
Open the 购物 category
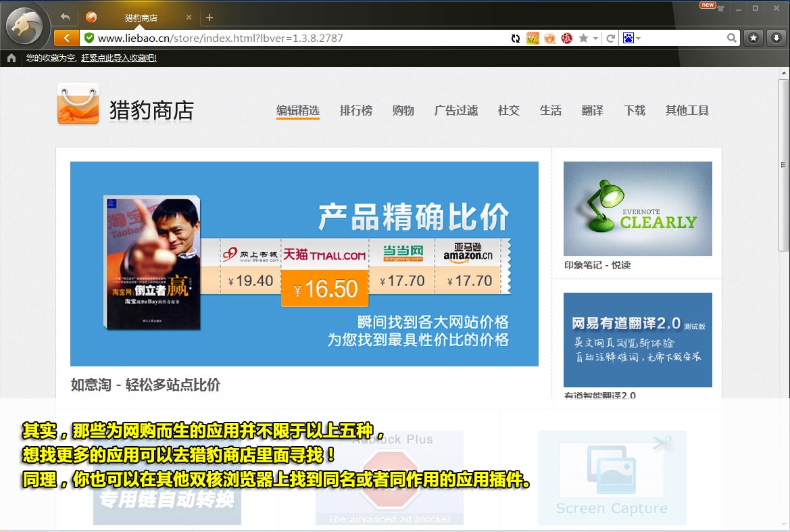[403, 110]
